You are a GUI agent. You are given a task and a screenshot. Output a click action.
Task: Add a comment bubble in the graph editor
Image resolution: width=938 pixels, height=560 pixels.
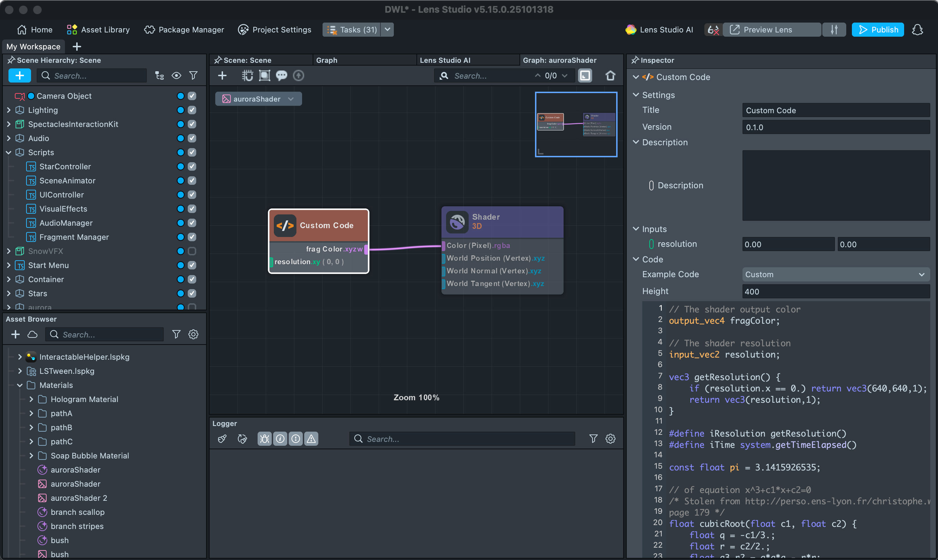pyautogui.click(x=282, y=75)
